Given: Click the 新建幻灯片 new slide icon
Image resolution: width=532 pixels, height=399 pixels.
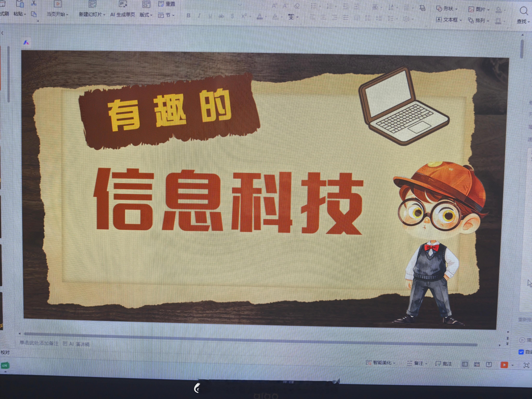Looking at the screenshot, I should click(x=92, y=4).
